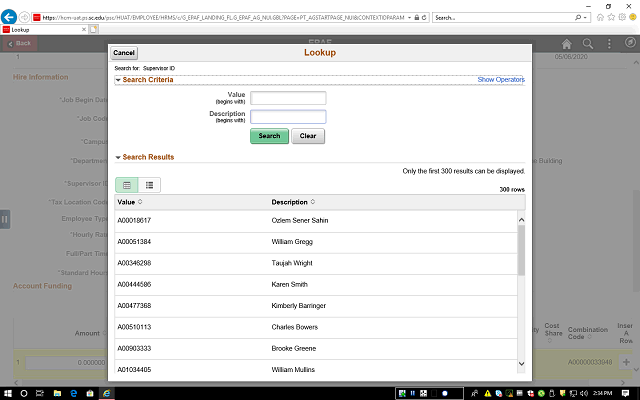Open the browser Favorites star icon
Image resolution: width=640 pixels, height=400 pixels.
611,17
